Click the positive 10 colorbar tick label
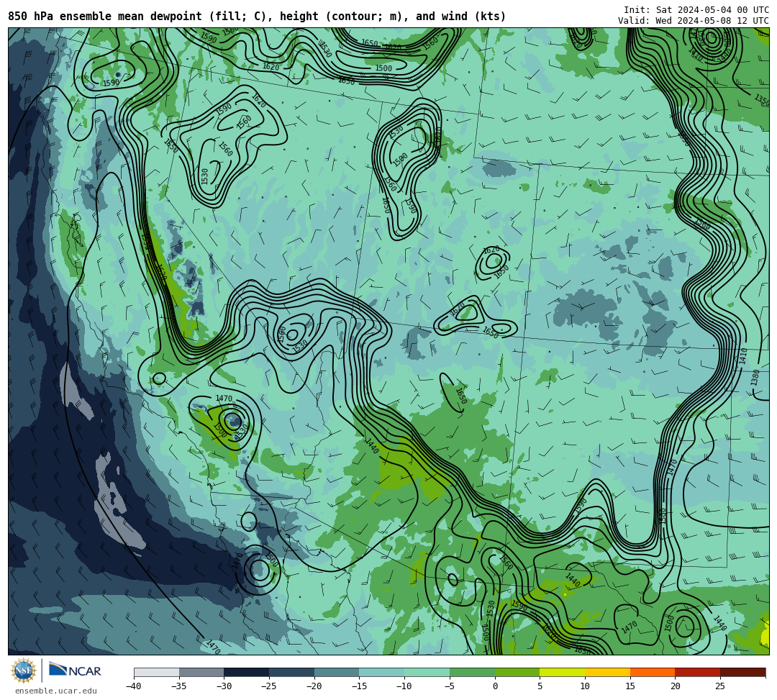 click(x=585, y=686)
